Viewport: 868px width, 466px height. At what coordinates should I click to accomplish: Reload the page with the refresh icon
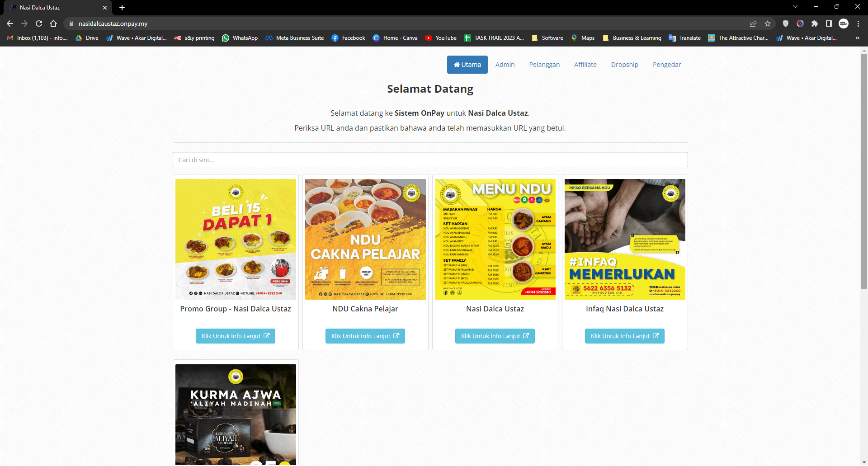39,24
